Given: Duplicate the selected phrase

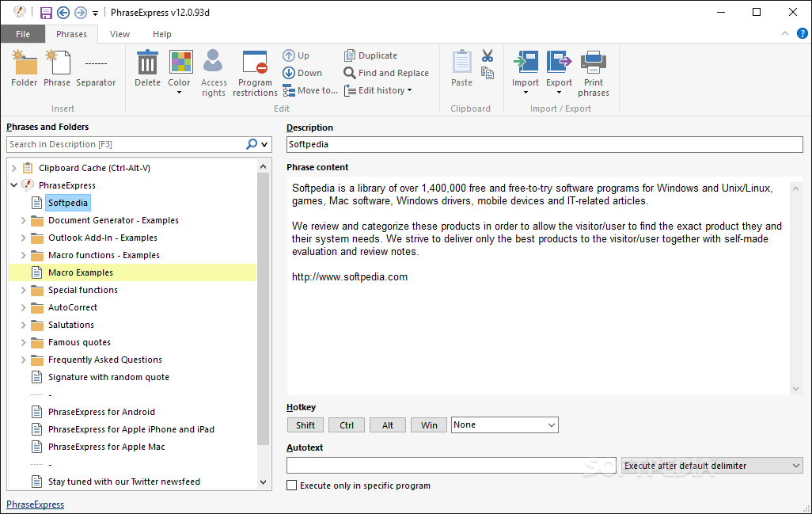Looking at the screenshot, I should pyautogui.click(x=371, y=55).
